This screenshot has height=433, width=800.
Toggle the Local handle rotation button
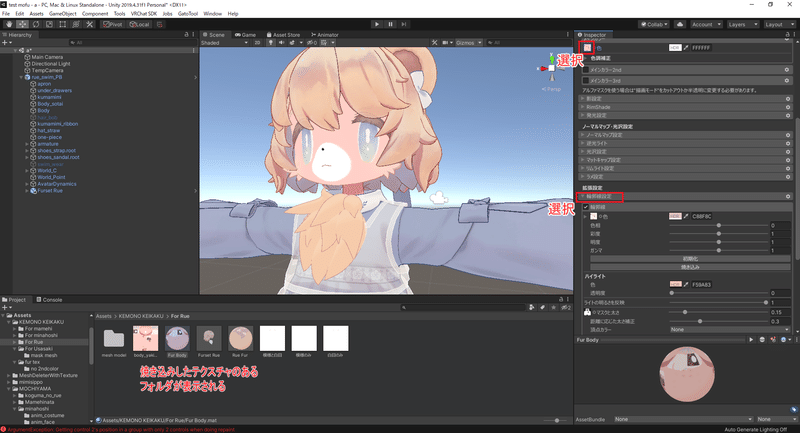[x=139, y=24]
